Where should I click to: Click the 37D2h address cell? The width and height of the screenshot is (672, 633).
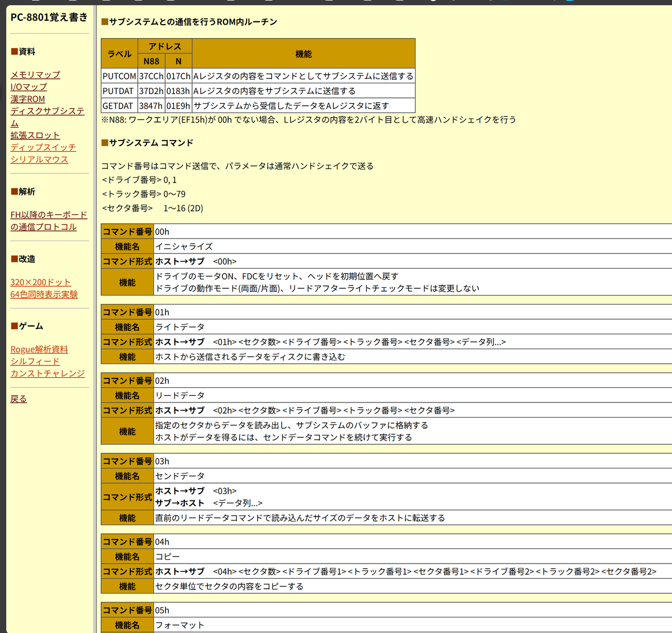pyautogui.click(x=151, y=91)
